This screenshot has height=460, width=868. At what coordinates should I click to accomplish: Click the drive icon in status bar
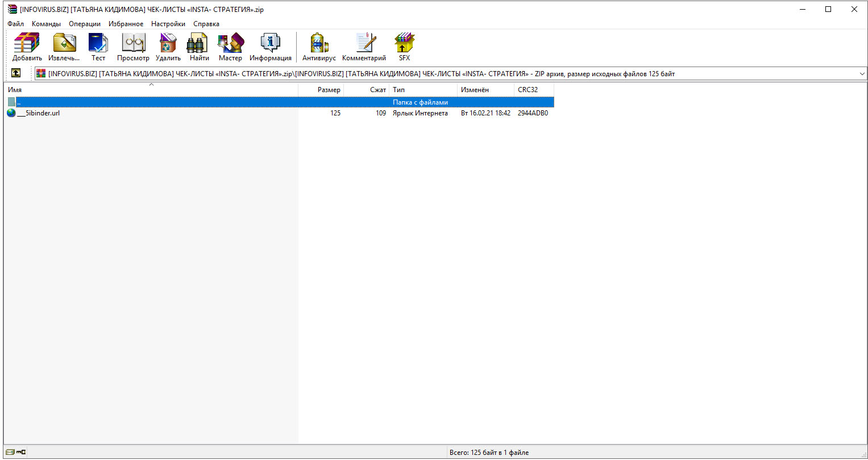click(11, 452)
